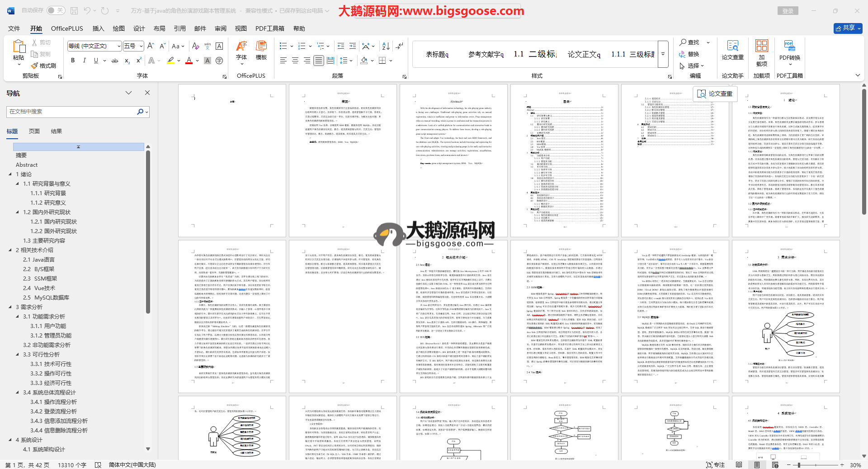The width and height of the screenshot is (868, 469).
Task: Collapse the 1 绪论 heading in navigation
Action: [x=10, y=174]
